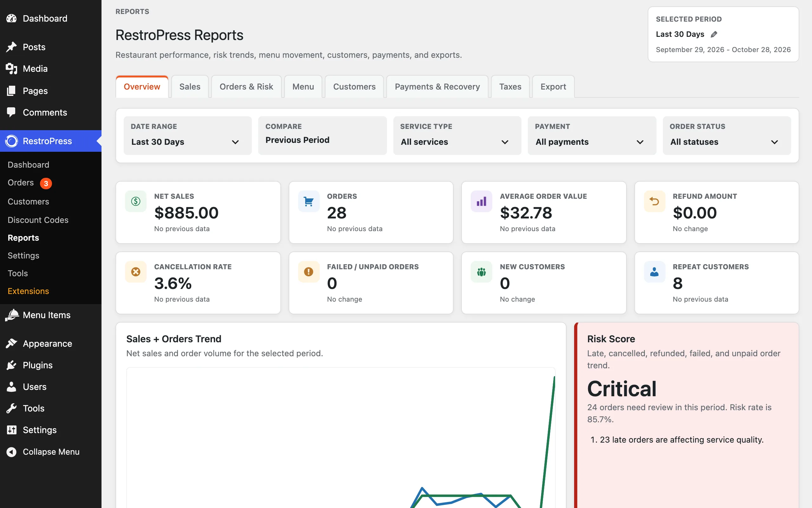
Task: Click the Posts pushpin icon
Action: (x=11, y=47)
